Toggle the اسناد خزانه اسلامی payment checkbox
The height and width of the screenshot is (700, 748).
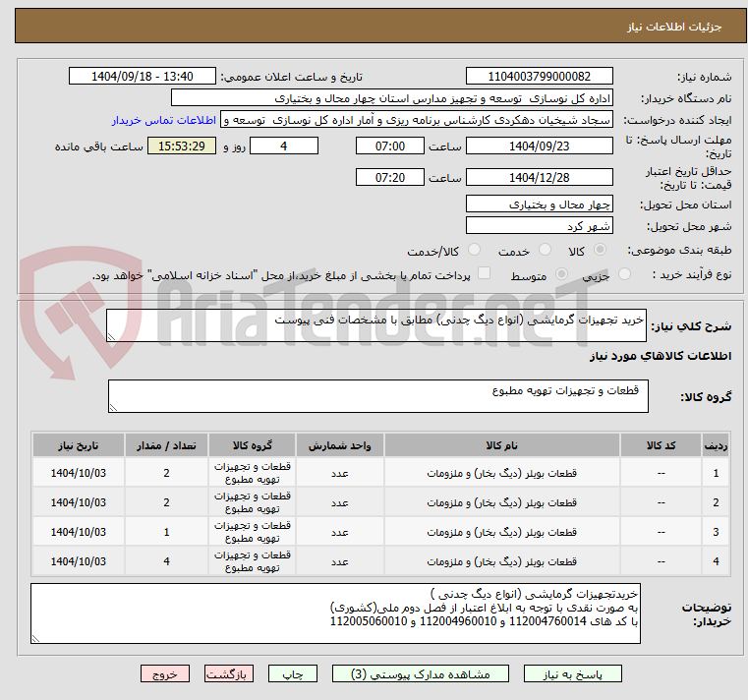pyautogui.click(x=484, y=273)
